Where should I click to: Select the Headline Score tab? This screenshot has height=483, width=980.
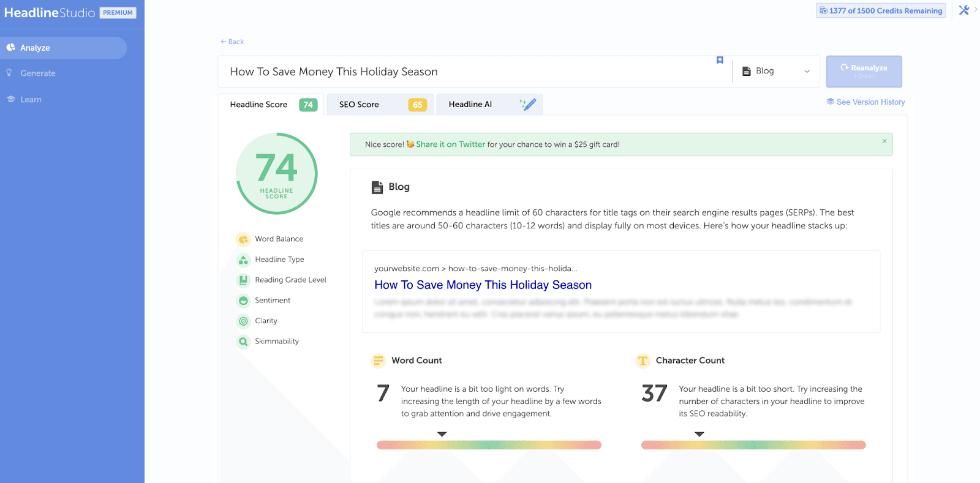[272, 105]
